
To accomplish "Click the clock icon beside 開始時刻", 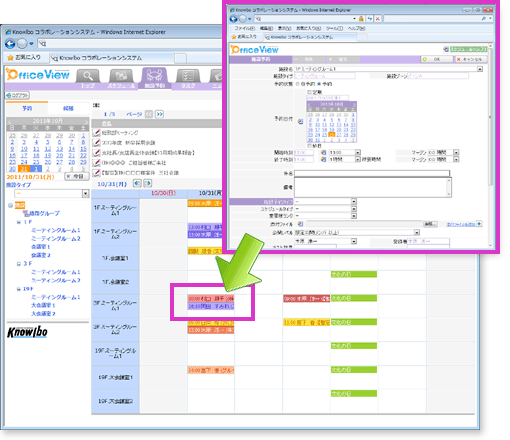I will 323,152.
